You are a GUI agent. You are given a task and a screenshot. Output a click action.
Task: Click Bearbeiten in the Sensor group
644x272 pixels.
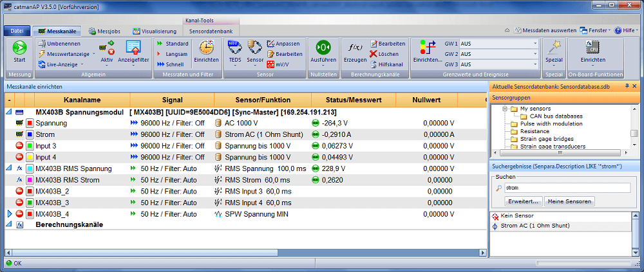(x=284, y=54)
